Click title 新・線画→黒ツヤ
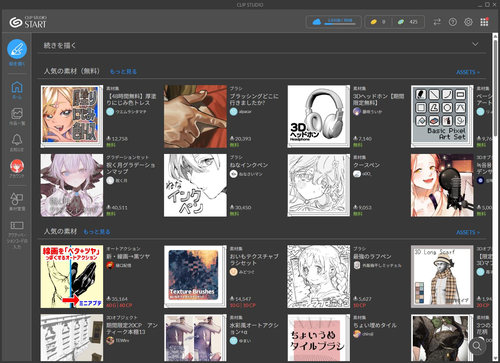The height and width of the screenshot is (363, 500). [x=128, y=257]
